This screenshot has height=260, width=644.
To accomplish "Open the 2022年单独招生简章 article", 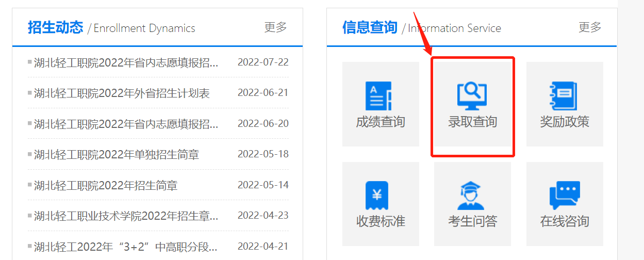I will coord(117,155).
